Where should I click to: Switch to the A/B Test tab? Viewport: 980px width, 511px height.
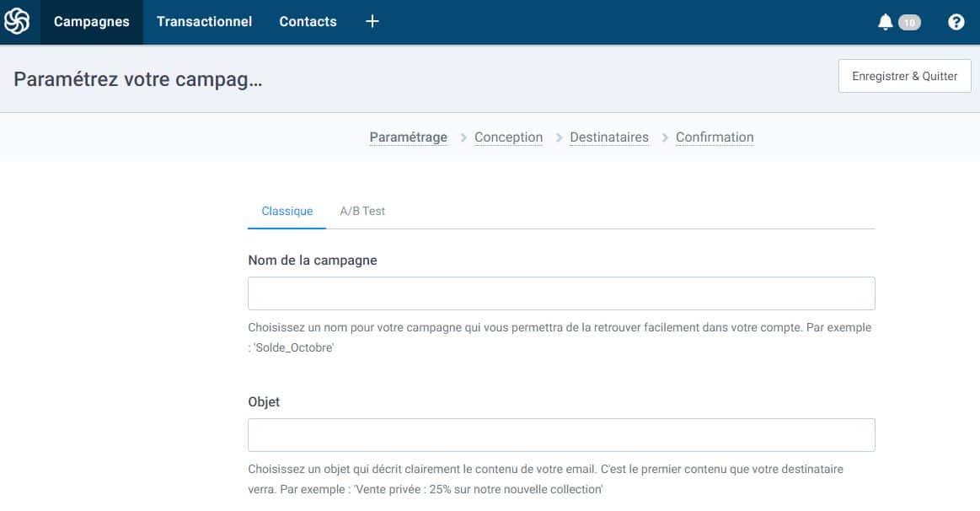362,211
